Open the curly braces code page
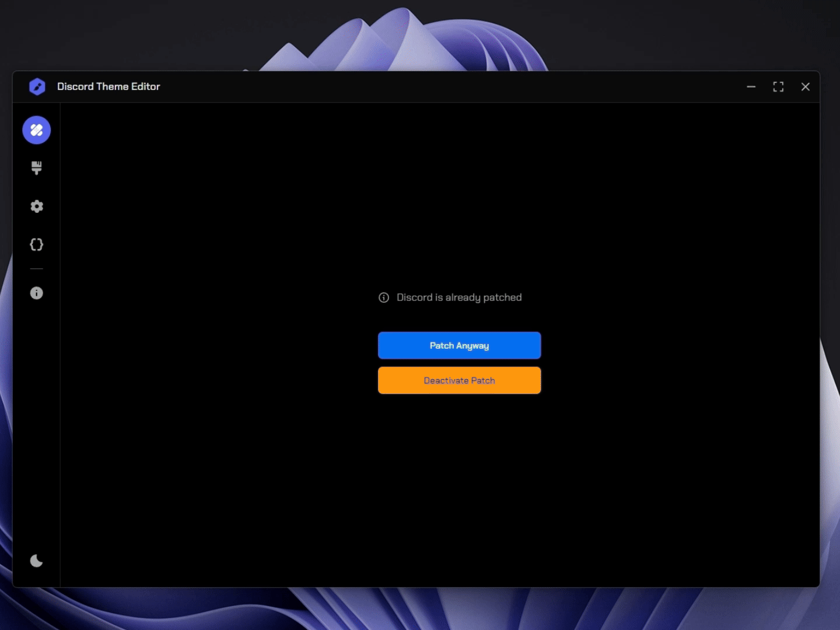This screenshot has width=840, height=630. pos(37,244)
